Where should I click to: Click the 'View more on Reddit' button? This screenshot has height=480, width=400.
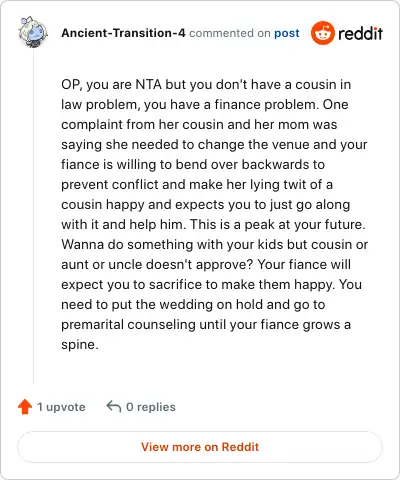[200, 447]
